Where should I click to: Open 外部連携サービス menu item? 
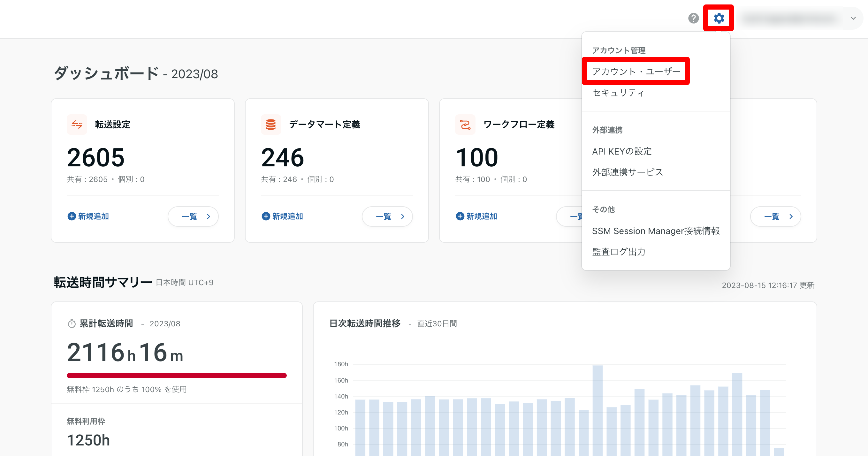click(x=628, y=172)
